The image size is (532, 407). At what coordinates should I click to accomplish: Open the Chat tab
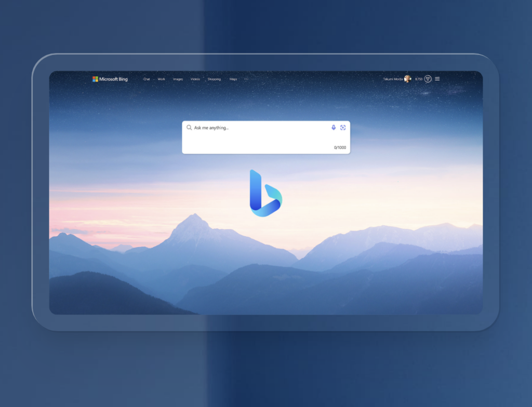click(x=147, y=79)
